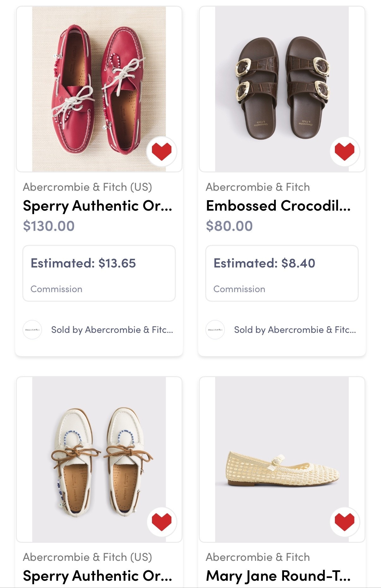Image resolution: width=381 pixels, height=588 pixels.
Task: Click seller logo icon under $80.00 item
Action: tap(215, 330)
